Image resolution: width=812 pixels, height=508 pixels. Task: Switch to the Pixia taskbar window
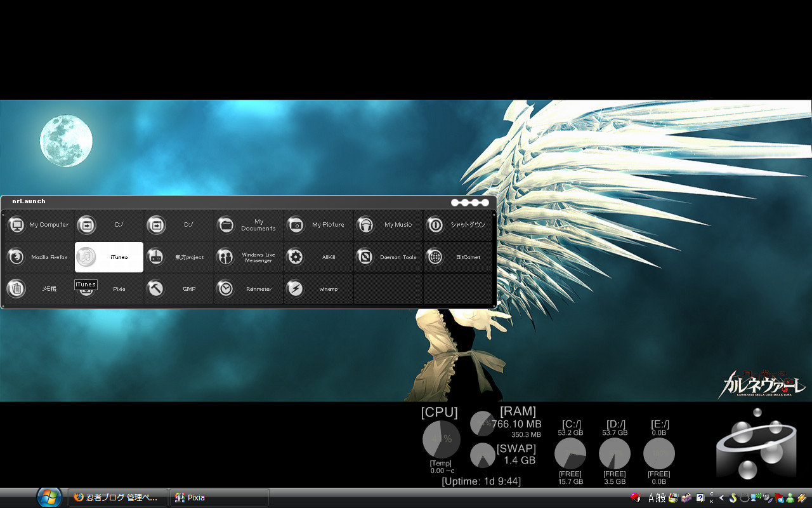(x=219, y=498)
